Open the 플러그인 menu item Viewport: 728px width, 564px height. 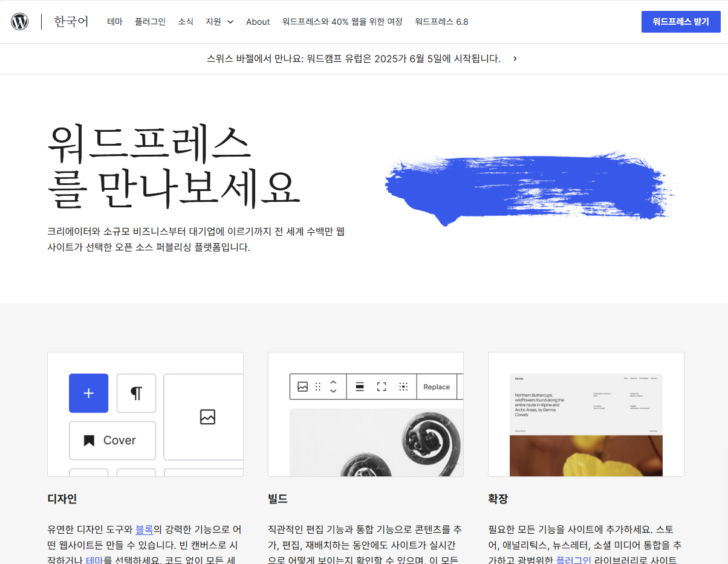150,22
